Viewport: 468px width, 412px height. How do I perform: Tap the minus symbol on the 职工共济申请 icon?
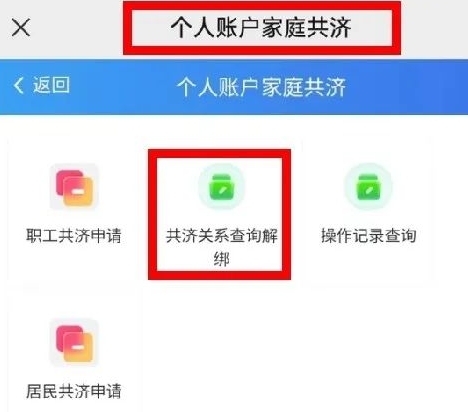point(79,191)
